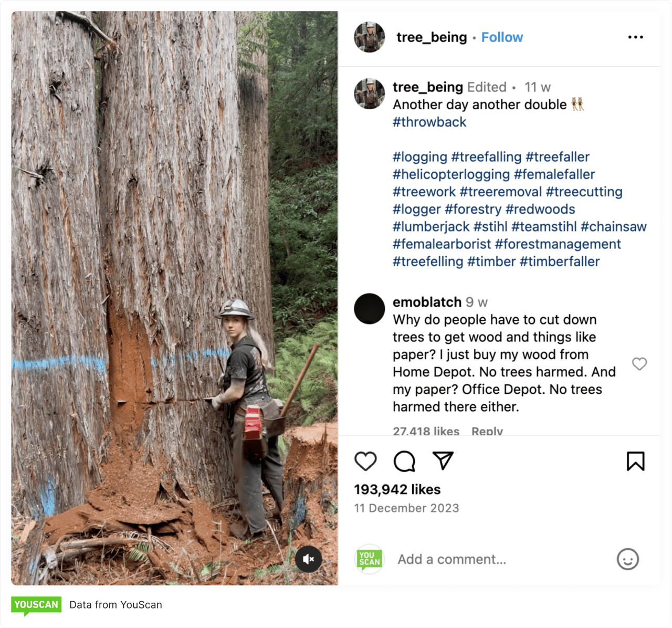Like emoblatch's comment with the small heart
The width and height of the screenshot is (672, 628).
pos(639,363)
